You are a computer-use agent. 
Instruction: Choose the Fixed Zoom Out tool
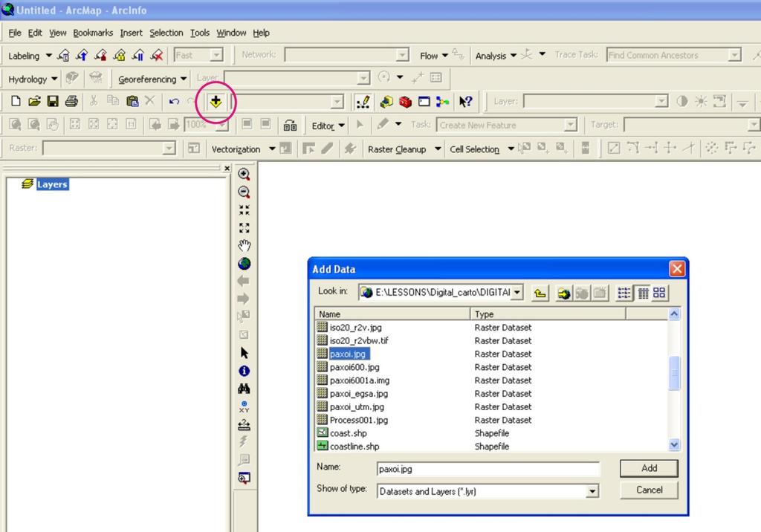pyautogui.click(x=244, y=227)
